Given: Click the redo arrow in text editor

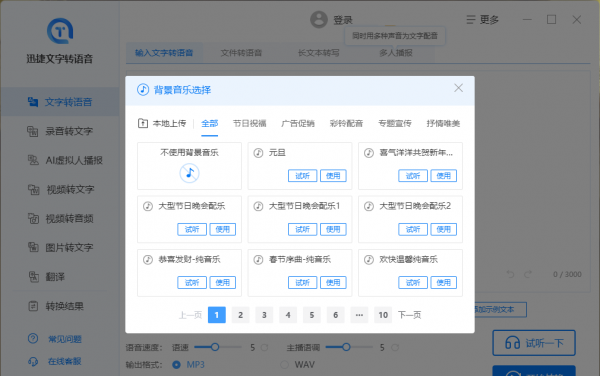Looking at the screenshot, I should (x=528, y=274).
